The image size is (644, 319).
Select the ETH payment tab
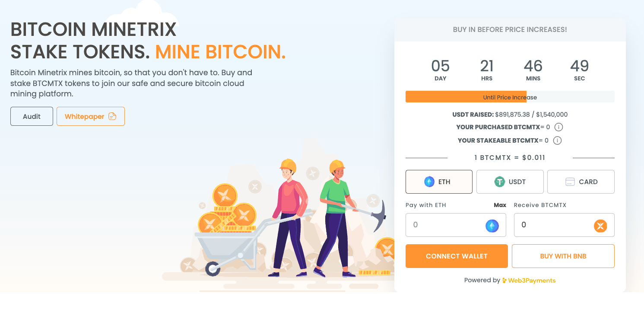(x=439, y=182)
